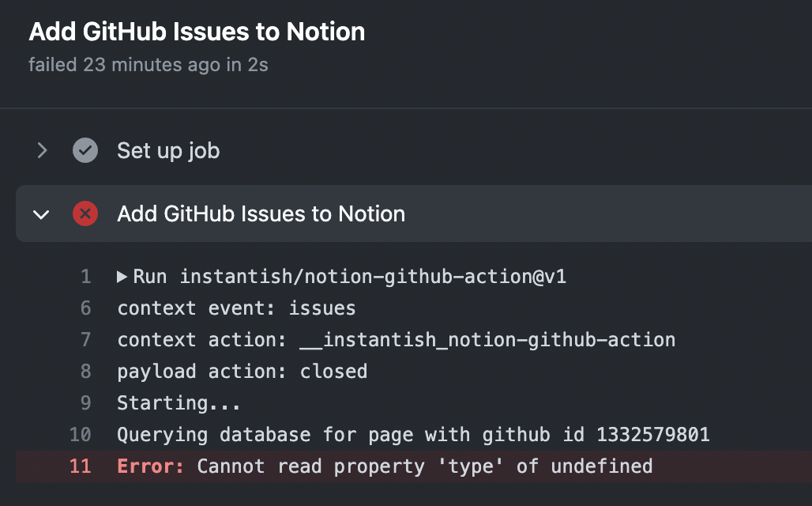Click the Add GitHub Issues to Notion title
Image resolution: width=812 pixels, height=506 pixels.
tap(197, 32)
